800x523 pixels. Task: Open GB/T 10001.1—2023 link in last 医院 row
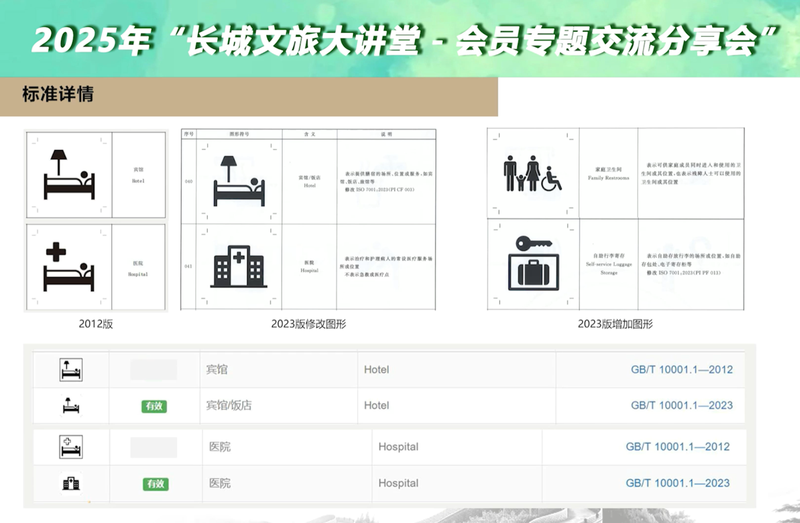coord(678,483)
